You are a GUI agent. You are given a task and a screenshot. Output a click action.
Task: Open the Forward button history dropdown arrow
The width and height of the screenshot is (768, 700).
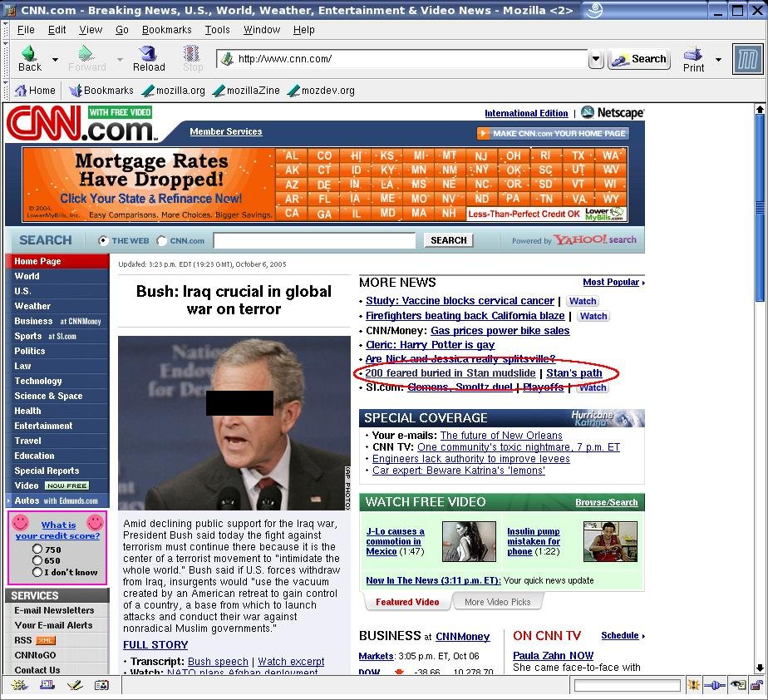pyautogui.click(x=120, y=59)
